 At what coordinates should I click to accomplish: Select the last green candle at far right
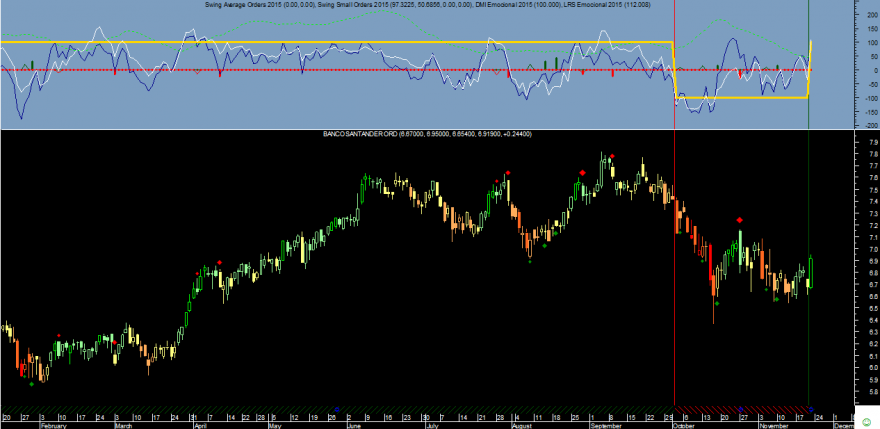click(x=812, y=272)
